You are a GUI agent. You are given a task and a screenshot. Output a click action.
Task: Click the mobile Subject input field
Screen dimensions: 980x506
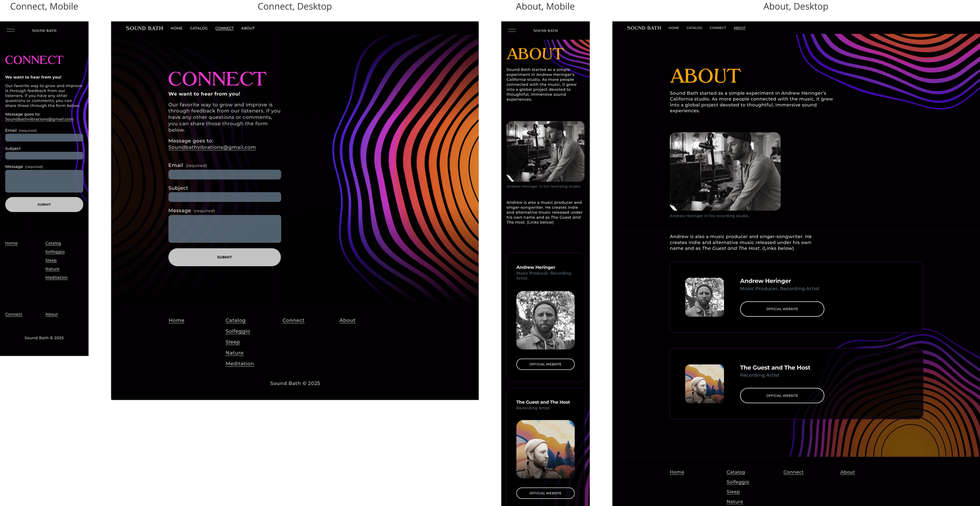pos(44,156)
